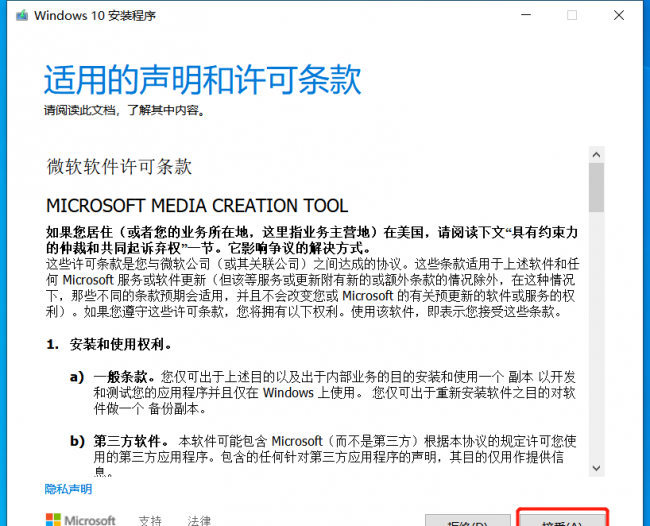The height and width of the screenshot is (526, 650).
Task: Click the Microsoft logo in the footer
Action: (81, 520)
